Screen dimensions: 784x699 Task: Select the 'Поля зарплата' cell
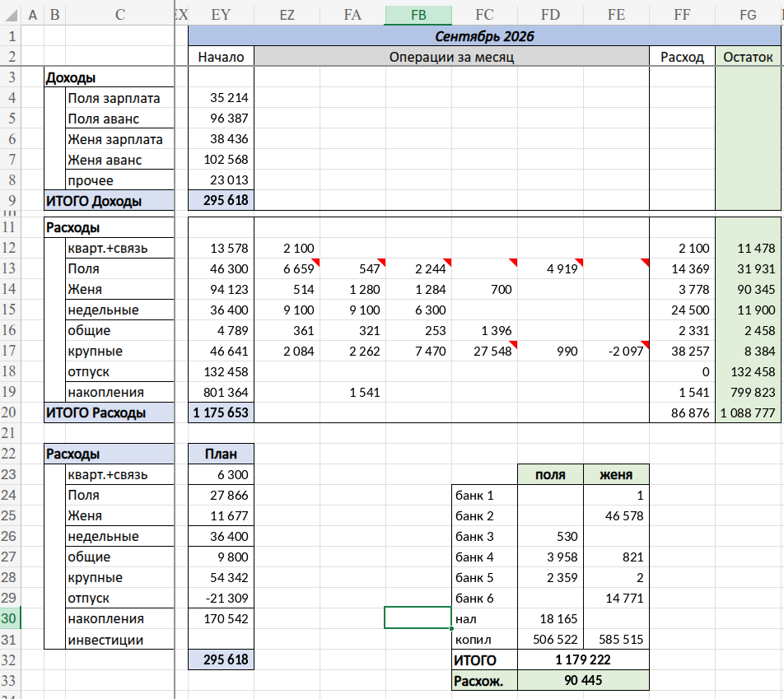[x=120, y=98]
